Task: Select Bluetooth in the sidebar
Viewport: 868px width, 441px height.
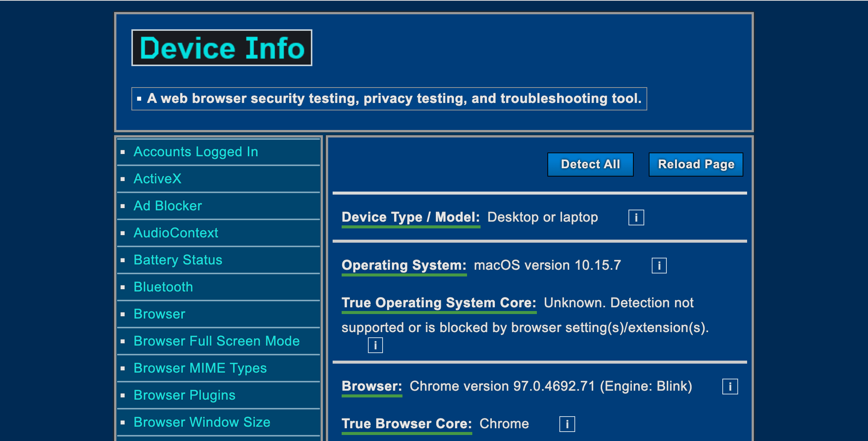Action: [163, 287]
